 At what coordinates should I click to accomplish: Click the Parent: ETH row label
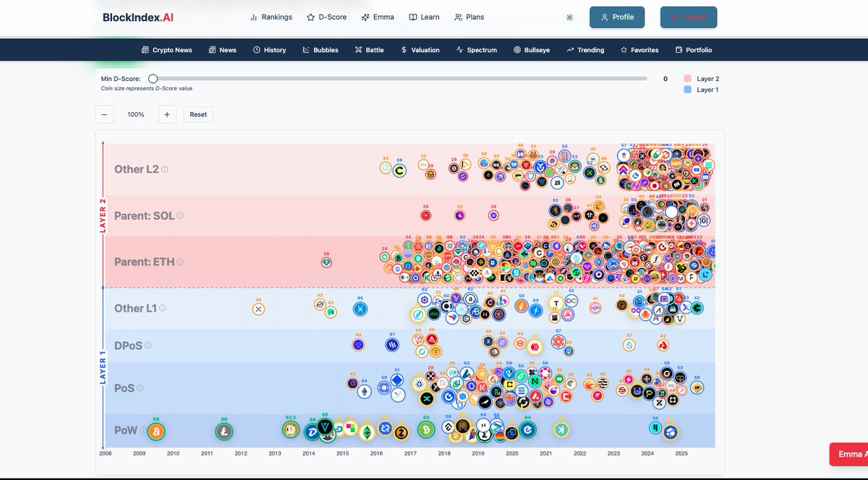tap(144, 262)
